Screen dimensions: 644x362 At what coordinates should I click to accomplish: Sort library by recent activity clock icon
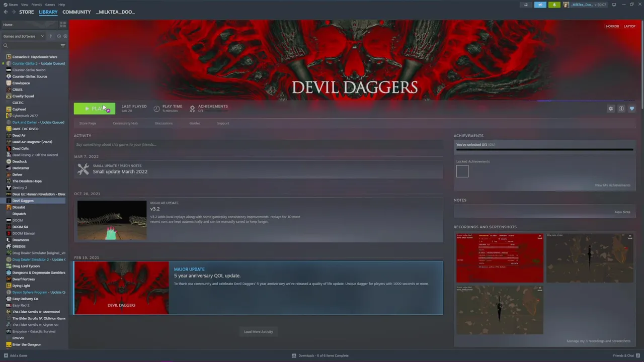tap(59, 36)
